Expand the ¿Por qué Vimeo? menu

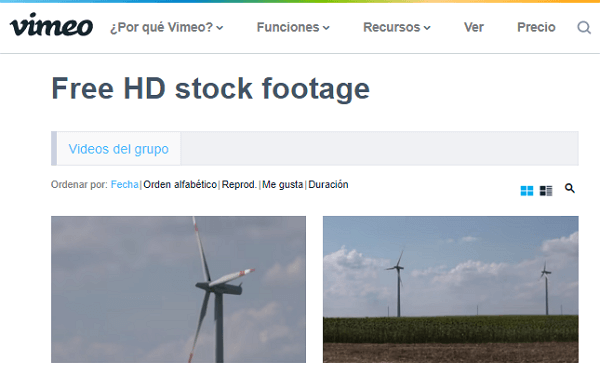pos(166,27)
